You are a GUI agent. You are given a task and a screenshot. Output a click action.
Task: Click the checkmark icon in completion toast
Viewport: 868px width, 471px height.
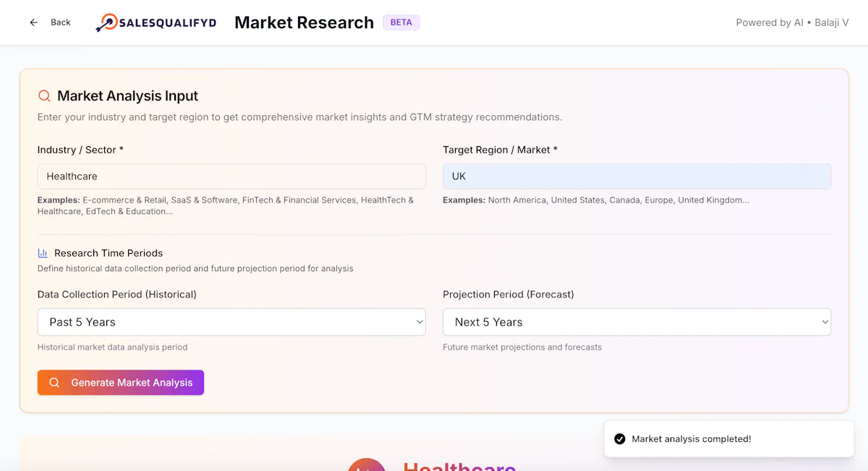pyautogui.click(x=619, y=439)
